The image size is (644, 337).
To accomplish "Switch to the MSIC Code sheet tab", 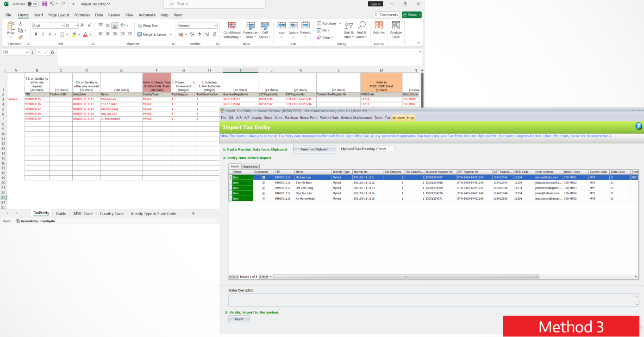I will [x=83, y=214].
